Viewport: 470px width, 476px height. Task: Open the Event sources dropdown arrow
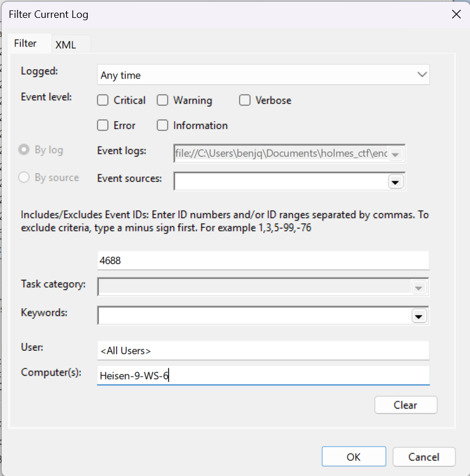pyautogui.click(x=396, y=181)
